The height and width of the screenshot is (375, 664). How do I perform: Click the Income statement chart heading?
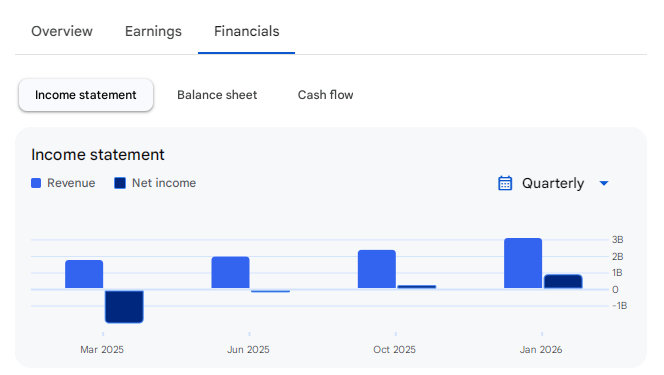point(98,154)
